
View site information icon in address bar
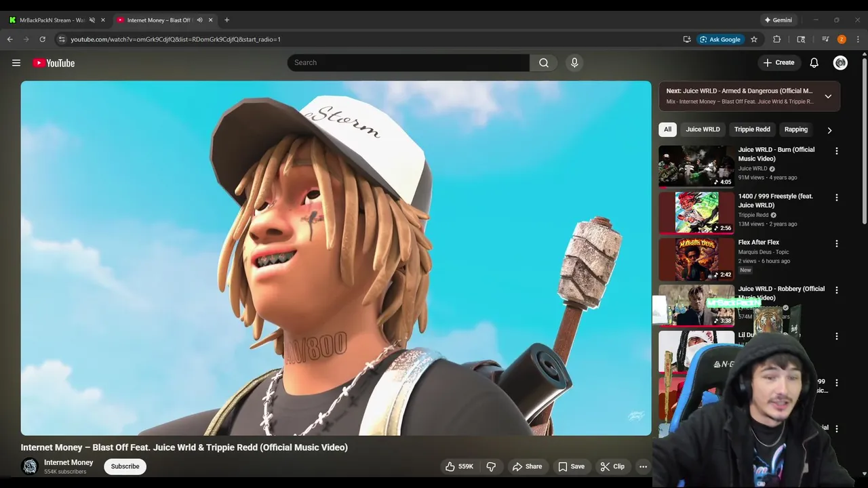point(62,39)
